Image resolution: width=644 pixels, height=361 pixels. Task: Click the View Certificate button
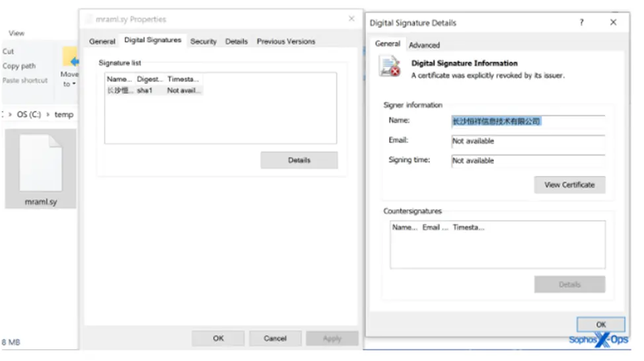(569, 185)
